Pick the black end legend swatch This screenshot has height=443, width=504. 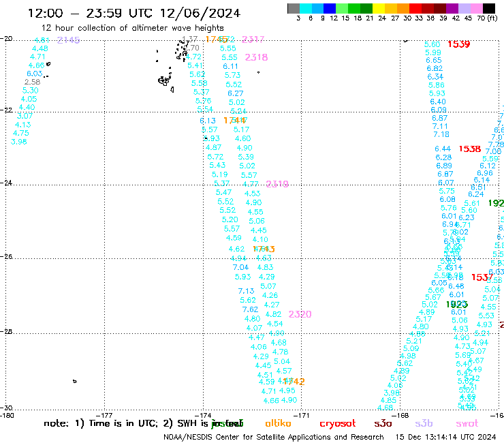click(489, 8)
